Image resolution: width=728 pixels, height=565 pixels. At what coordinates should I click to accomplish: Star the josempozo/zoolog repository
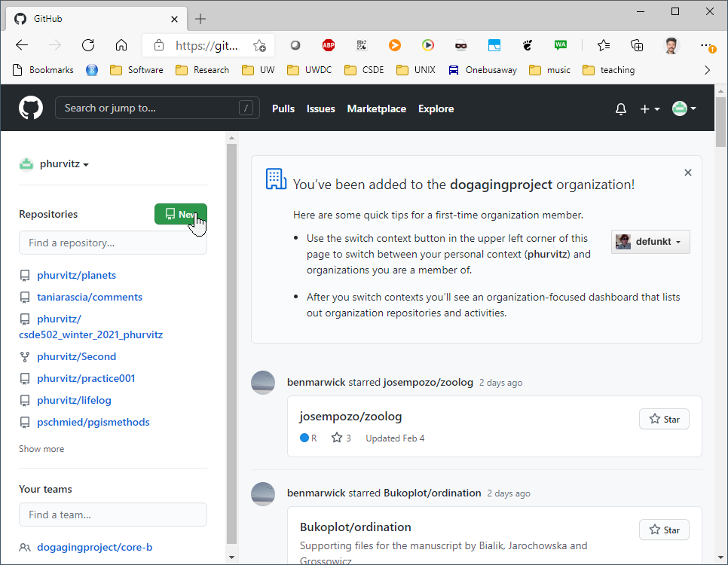pos(664,419)
